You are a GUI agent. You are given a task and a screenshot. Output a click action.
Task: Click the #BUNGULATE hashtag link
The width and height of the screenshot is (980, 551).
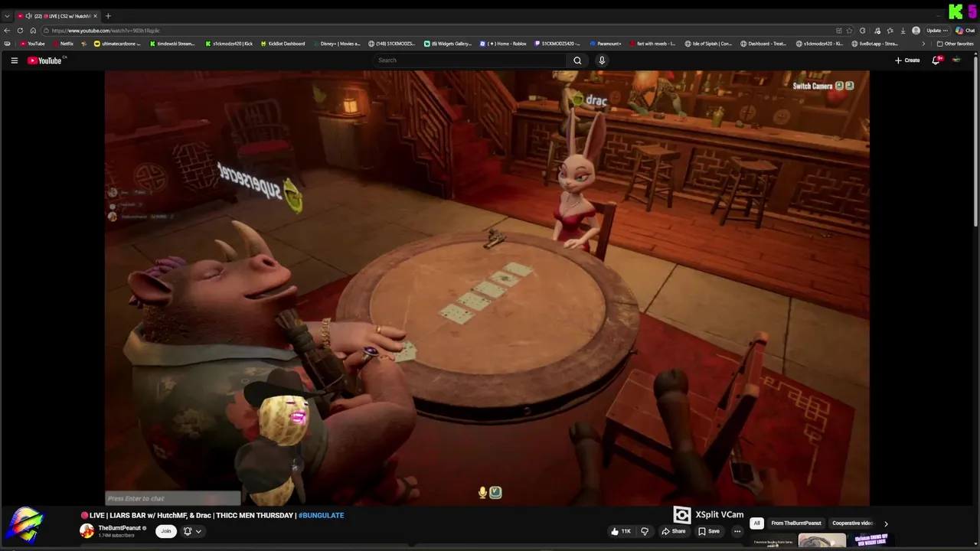(x=321, y=515)
